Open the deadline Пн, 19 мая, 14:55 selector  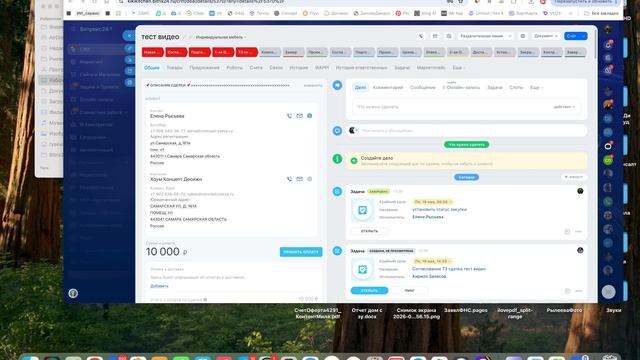pyautogui.click(x=432, y=261)
